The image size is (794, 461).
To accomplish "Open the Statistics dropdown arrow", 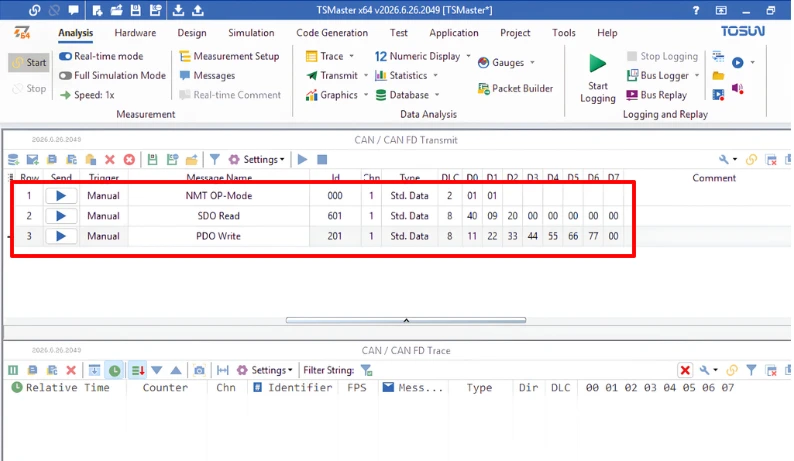I will point(435,75).
